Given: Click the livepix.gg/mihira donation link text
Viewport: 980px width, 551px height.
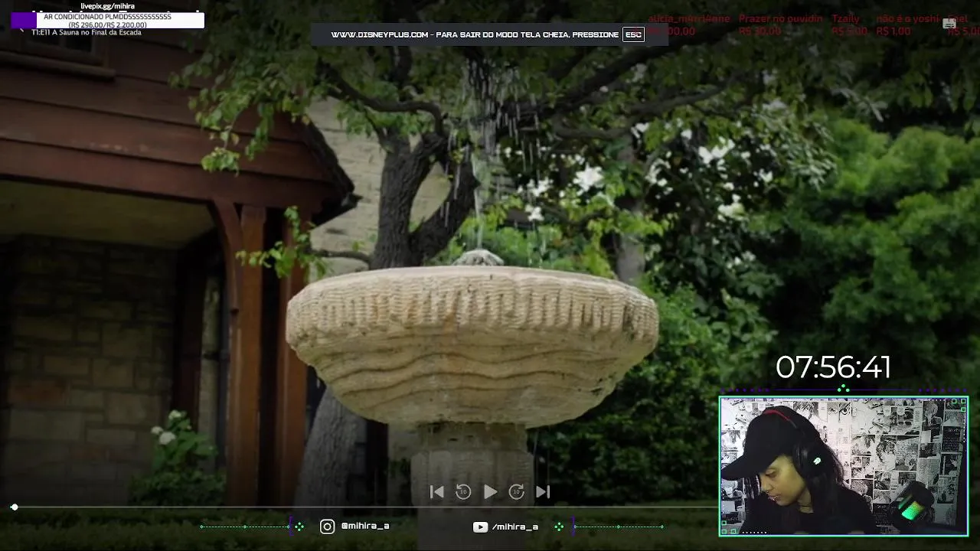Looking at the screenshot, I should click(x=108, y=6).
